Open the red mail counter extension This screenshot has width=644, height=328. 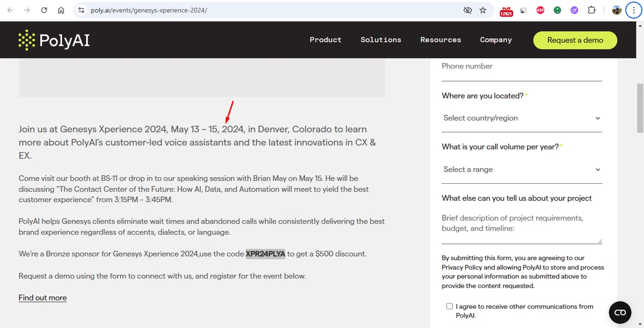[x=506, y=11]
